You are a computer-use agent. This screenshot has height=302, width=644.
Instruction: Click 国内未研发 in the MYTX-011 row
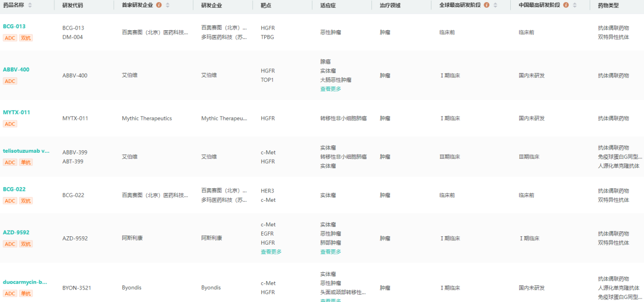tap(532, 118)
